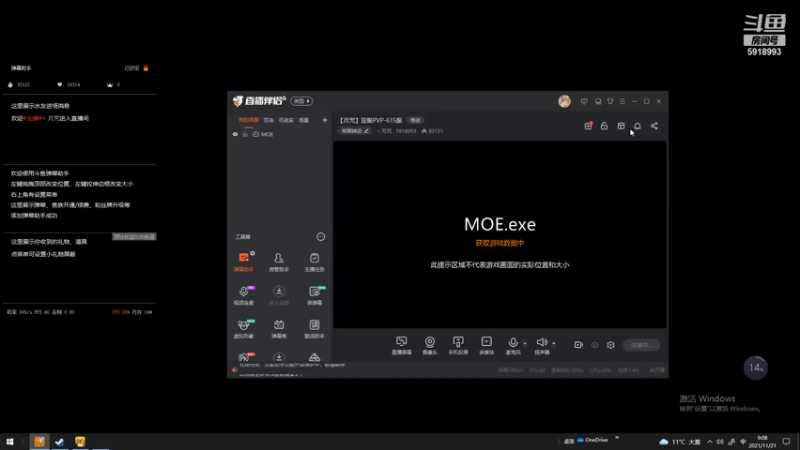Click the 连接中 start-stream button
This screenshot has height=450, width=800.
641,345
